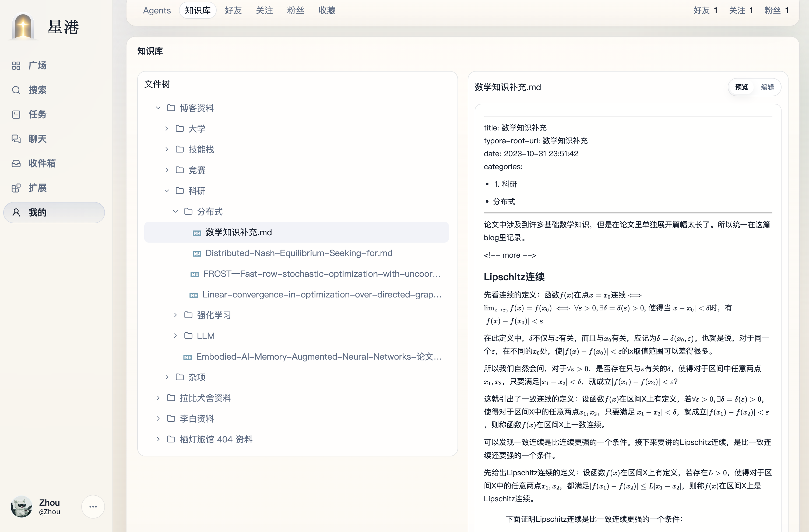
Task: Toggle 预览 mode in the document panel
Action: click(x=741, y=87)
